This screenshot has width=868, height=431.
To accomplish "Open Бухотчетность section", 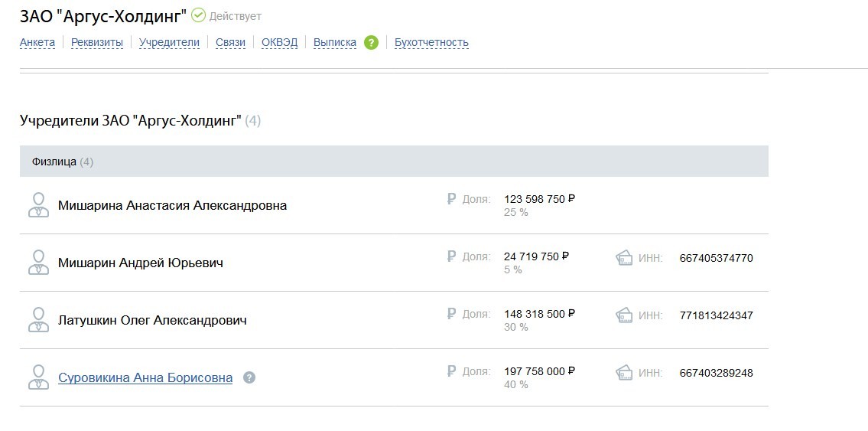I will pos(431,42).
